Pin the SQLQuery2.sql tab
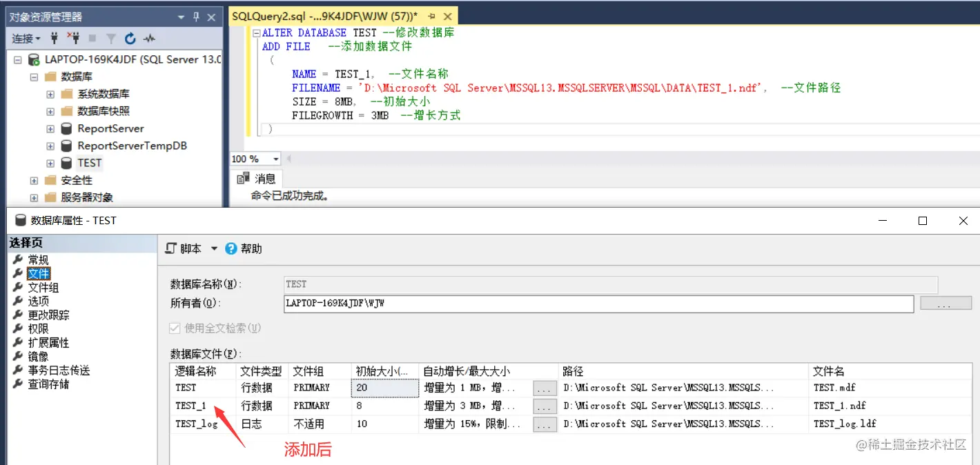Screen dimensions: 980x465 (x=432, y=16)
